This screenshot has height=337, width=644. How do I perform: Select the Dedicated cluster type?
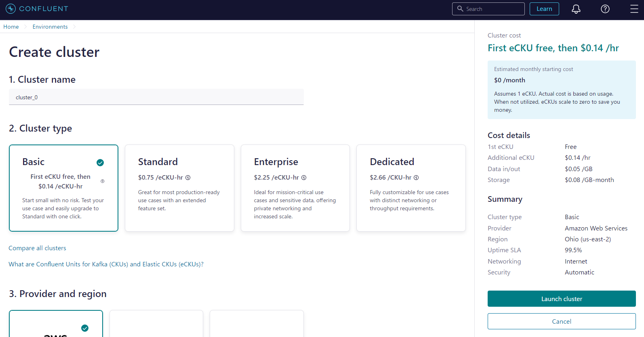[411, 188]
